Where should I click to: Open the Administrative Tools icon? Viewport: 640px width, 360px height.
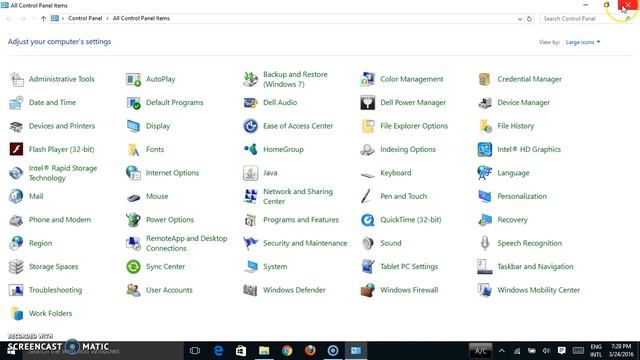[16, 79]
